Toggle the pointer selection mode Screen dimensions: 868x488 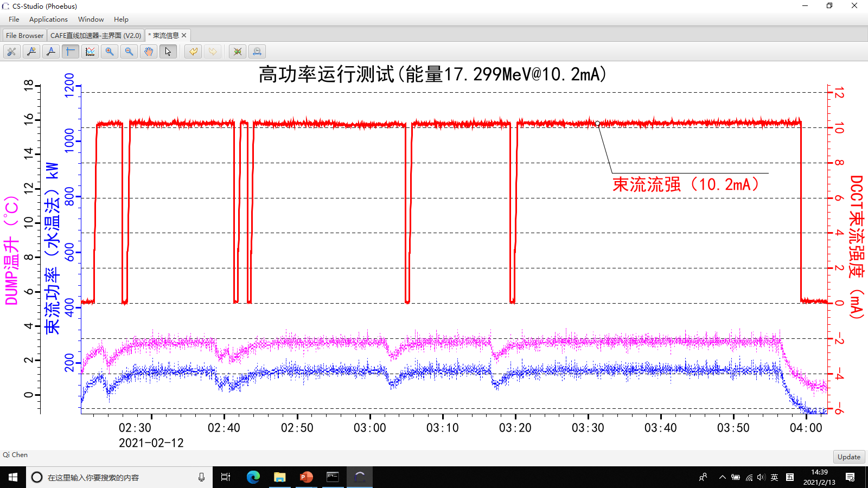168,52
